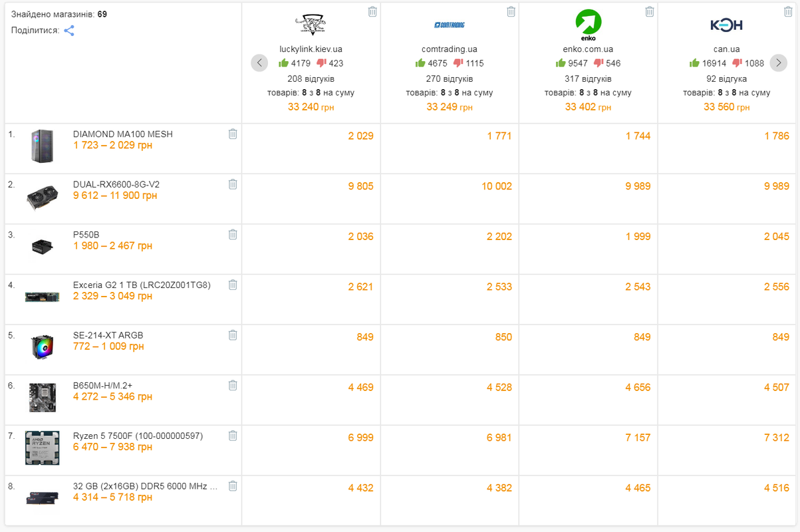Image resolution: width=800 pixels, height=532 pixels.
Task: Remove DUAL-RX6600-8G-V2 item via trash icon
Action: tap(233, 184)
